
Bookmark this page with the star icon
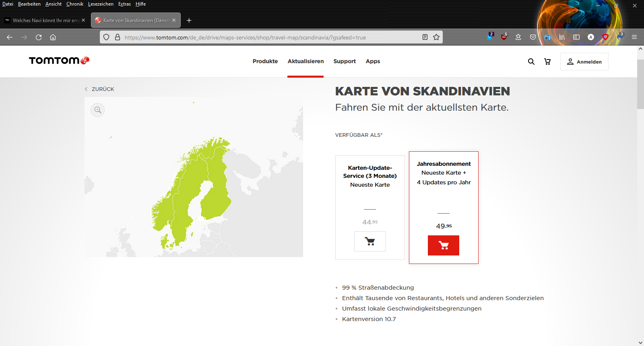point(436,37)
